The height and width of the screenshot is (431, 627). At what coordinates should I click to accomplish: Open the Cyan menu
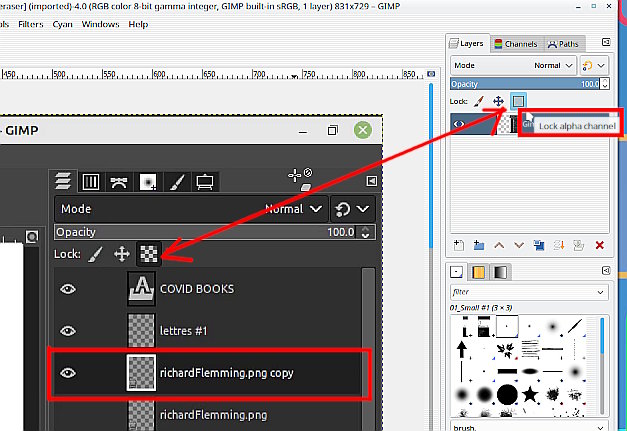tap(62, 24)
